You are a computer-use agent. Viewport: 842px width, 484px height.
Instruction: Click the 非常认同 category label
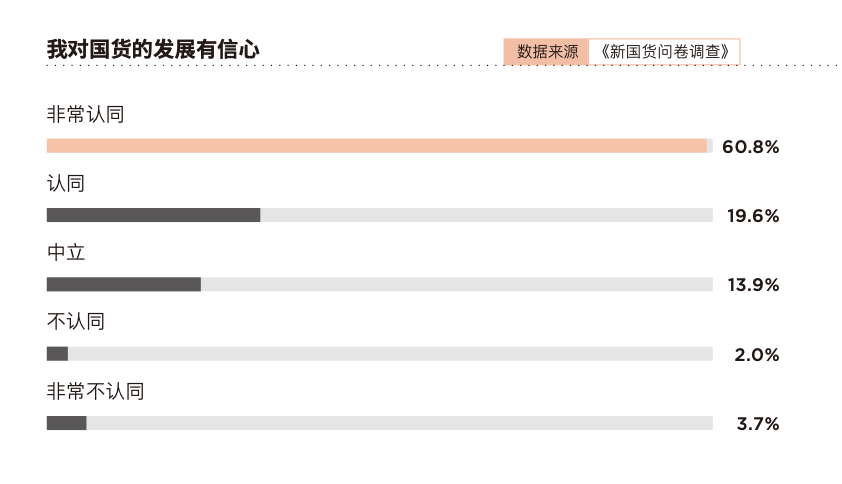click(85, 114)
